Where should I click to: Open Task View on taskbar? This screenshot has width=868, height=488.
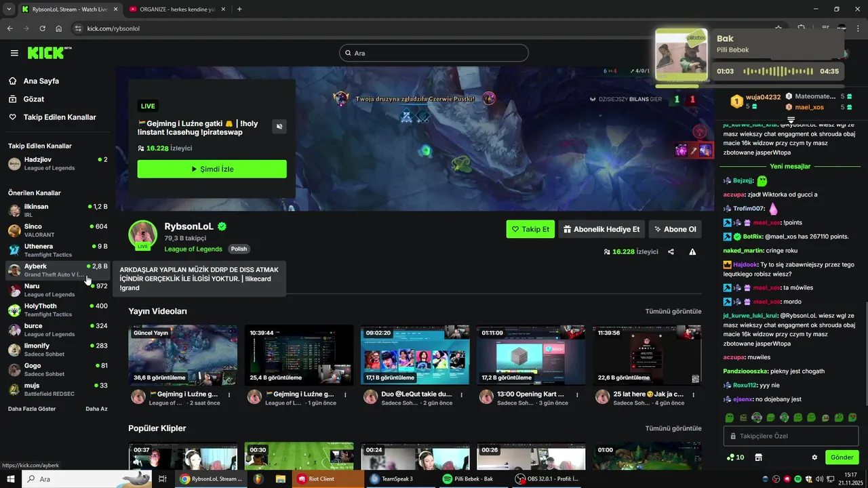pyautogui.click(x=162, y=479)
